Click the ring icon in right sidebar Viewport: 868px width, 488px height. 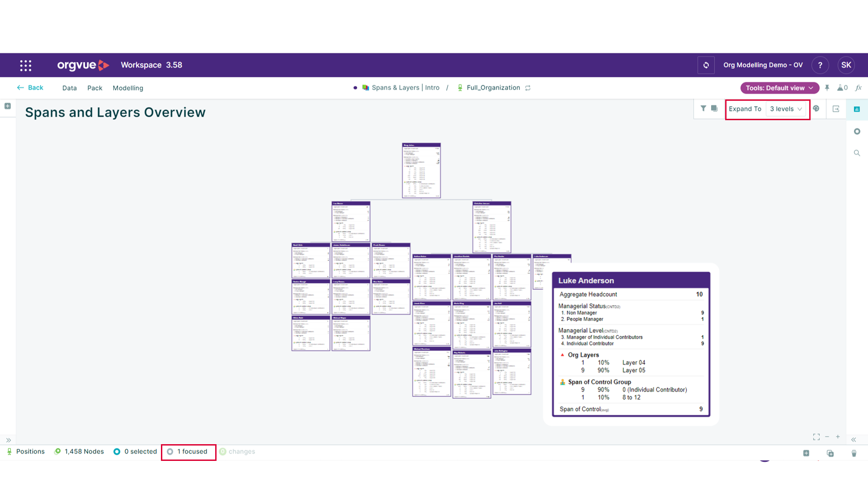[x=857, y=131]
